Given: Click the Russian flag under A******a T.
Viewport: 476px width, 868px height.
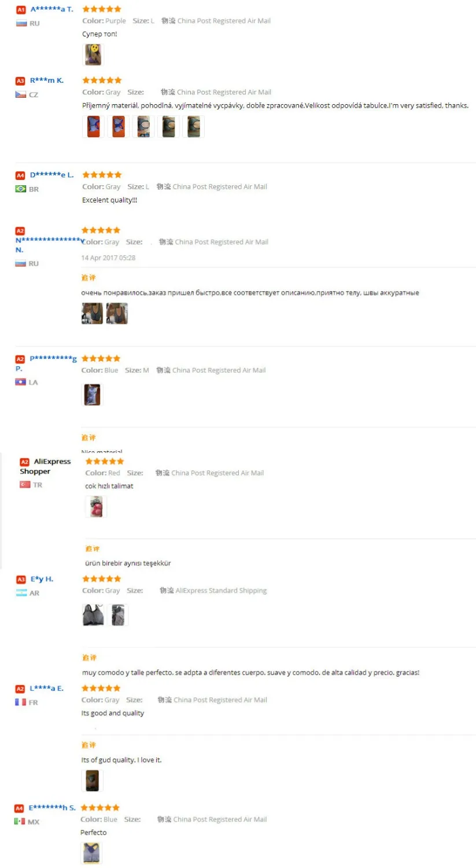Looking at the screenshot, I should tap(21, 24).
